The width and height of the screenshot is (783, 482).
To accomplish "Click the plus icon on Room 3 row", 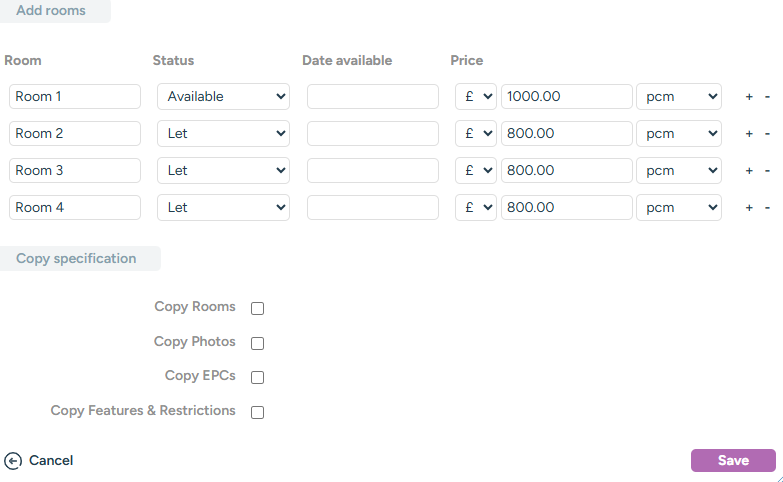I will pyautogui.click(x=749, y=171).
